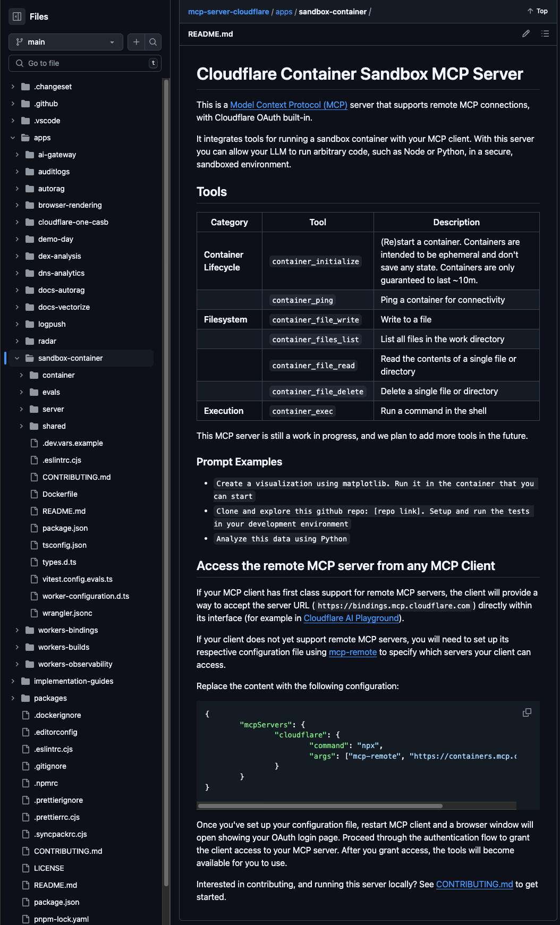Click the README.md file header label

[210, 34]
